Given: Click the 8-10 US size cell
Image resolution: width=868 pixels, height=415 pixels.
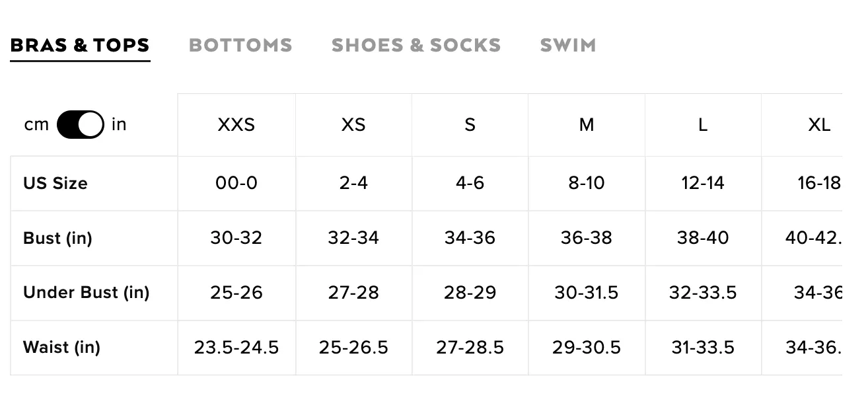Looking at the screenshot, I should pyautogui.click(x=587, y=183).
